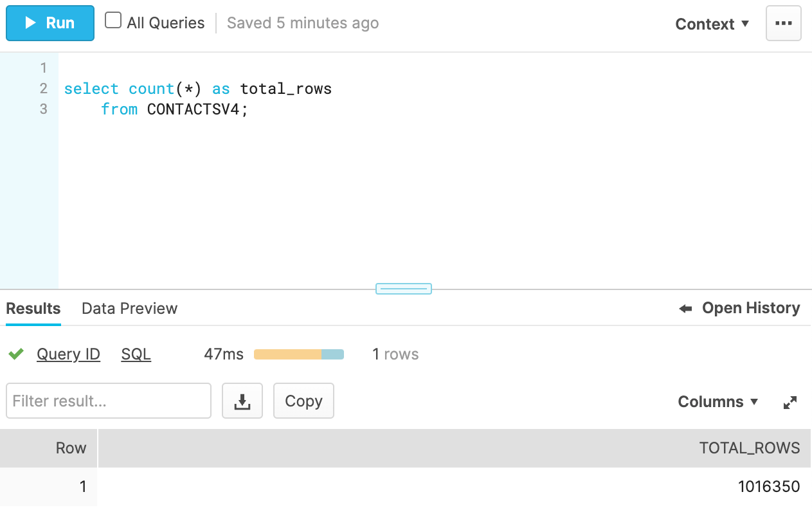This screenshot has width=812, height=519.
Task: Switch to the Data Preview tab
Action: coord(129,309)
